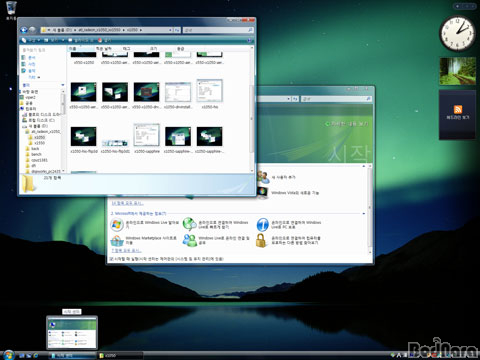Click the Windows Start orb
Viewport: 480px width, 360px height.
pos(9,355)
